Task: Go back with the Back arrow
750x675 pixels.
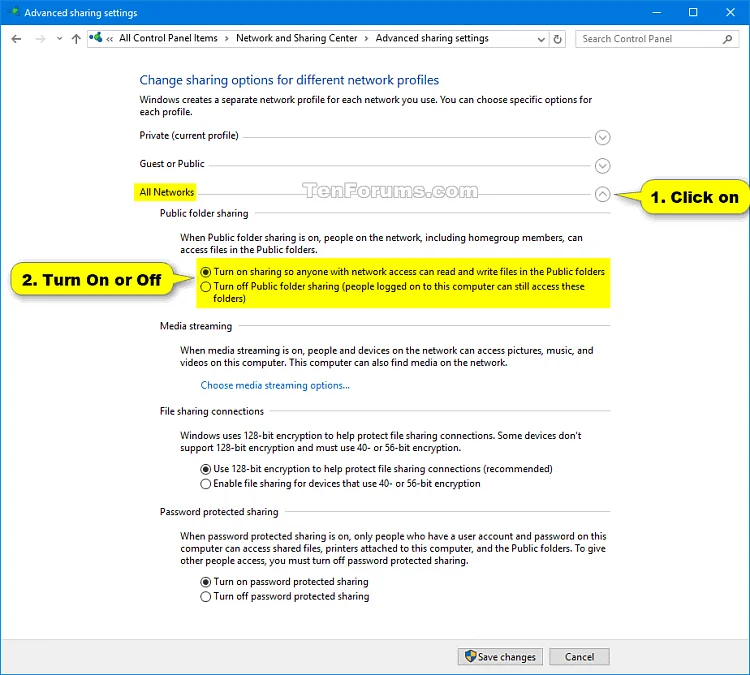Action: pyautogui.click(x=16, y=39)
